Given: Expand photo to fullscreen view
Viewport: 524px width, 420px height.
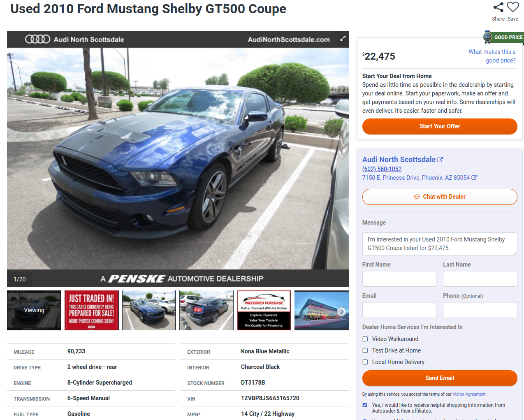Looking at the screenshot, I should click(x=343, y=39).
